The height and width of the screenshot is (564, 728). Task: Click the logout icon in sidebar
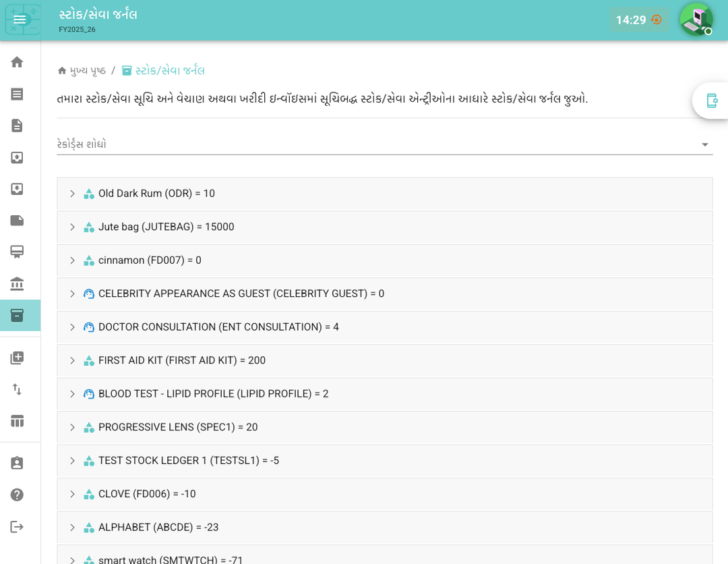[17, 527]
